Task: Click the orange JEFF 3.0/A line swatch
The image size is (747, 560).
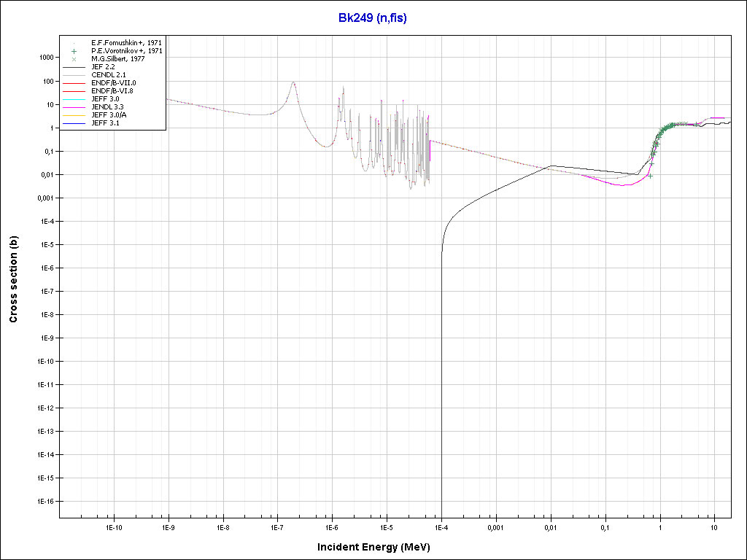Action: (x=74, y=114)
